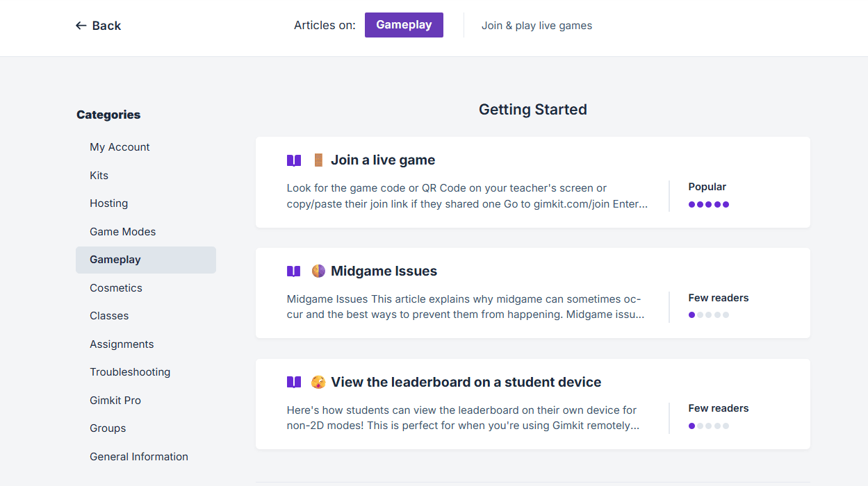Image resolution: width=868 pixels, height=486 pixels.
Task: Open the 'Join a live game' article
Action: [x=383, y=160]
